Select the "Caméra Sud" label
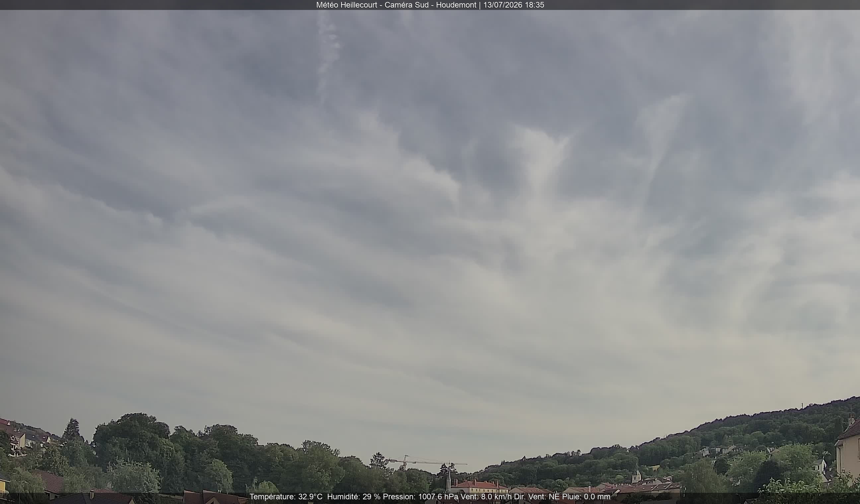The image size is (860, 504). click(x=406, y=5)
